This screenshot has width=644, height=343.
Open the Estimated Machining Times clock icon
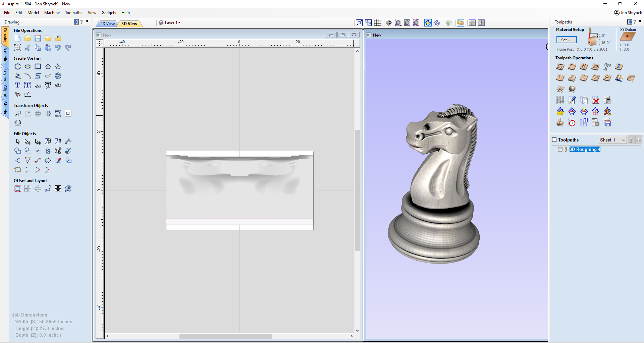pos(572,123)
